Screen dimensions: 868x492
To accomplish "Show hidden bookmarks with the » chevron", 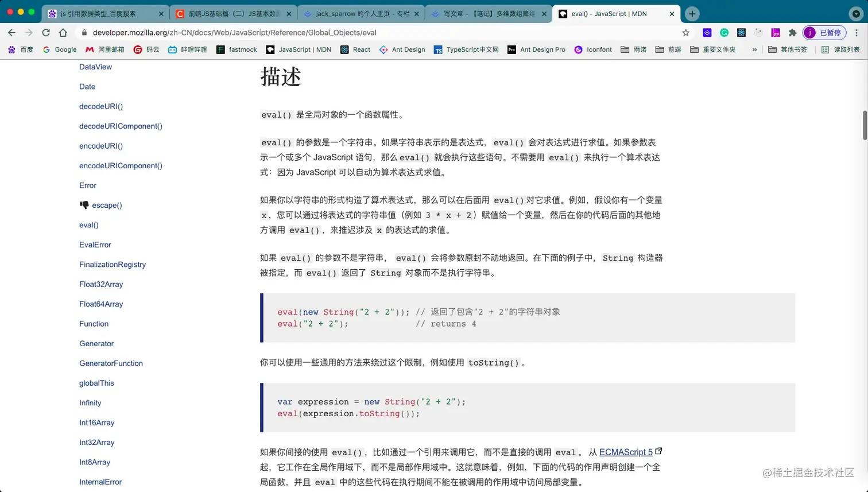I will coord(754,50).
